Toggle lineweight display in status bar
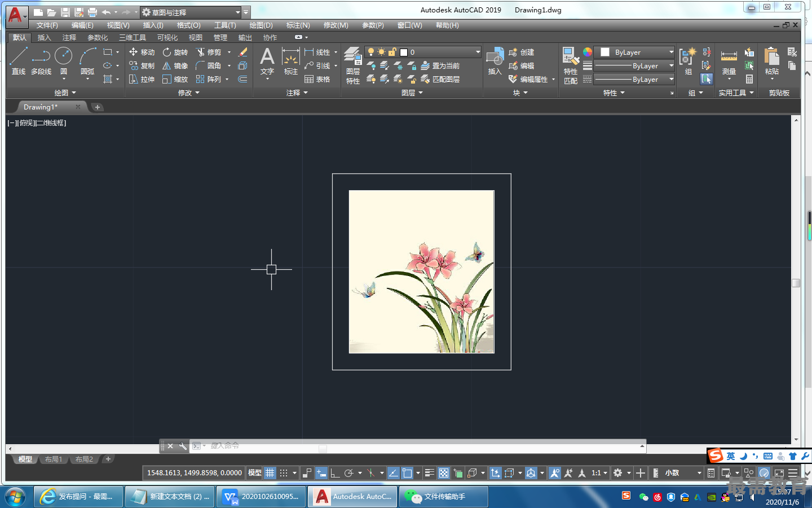This screenshot has width=812, height=508. pos(430,473)
